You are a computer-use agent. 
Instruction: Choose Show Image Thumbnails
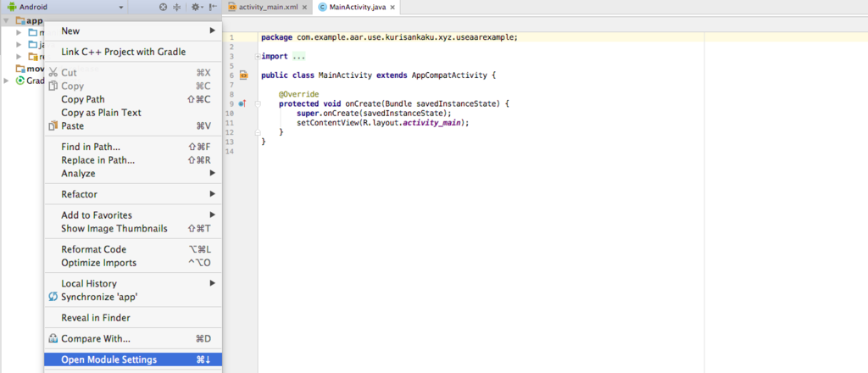pos(133,229)
